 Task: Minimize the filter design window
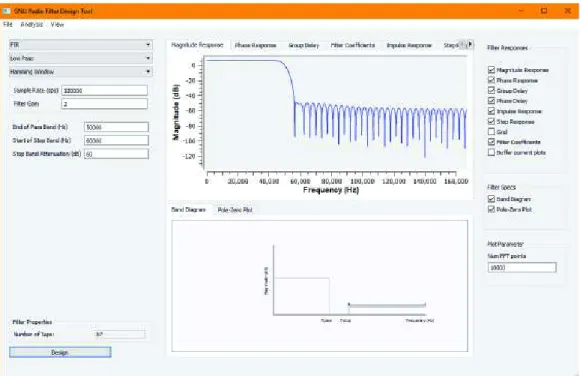(x=521, y=11)
